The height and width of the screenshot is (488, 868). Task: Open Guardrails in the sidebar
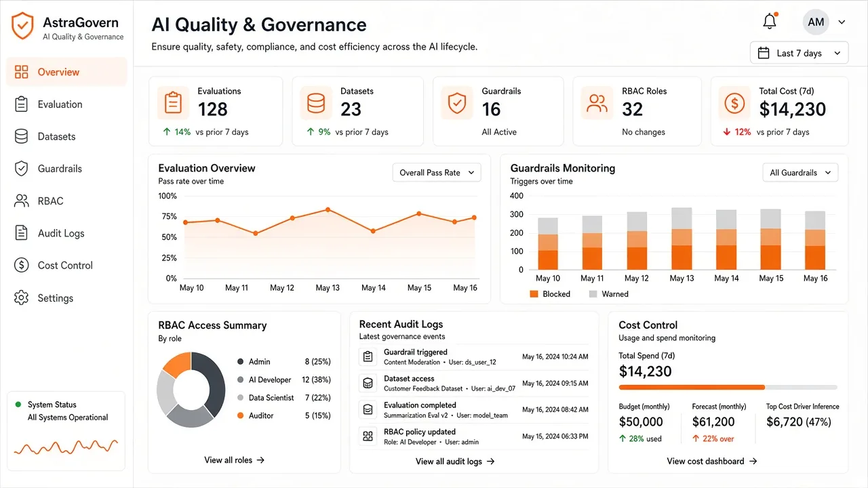[66, 169]
